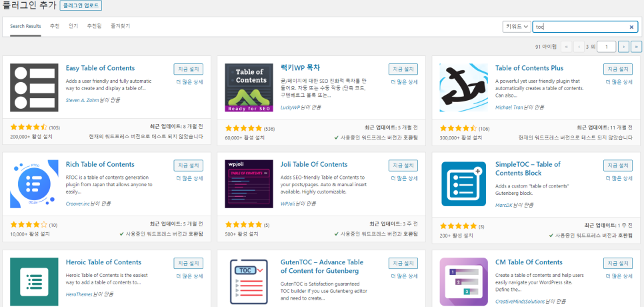Go to the next results page
The width and height of the screenshot is (644, 307).
pos(623,47)
